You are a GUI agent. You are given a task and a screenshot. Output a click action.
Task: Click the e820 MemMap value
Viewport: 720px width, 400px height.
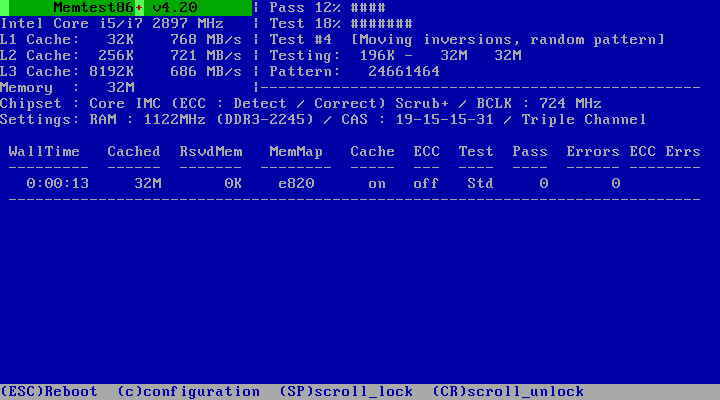pyautogui.click(x=296, y=184)
